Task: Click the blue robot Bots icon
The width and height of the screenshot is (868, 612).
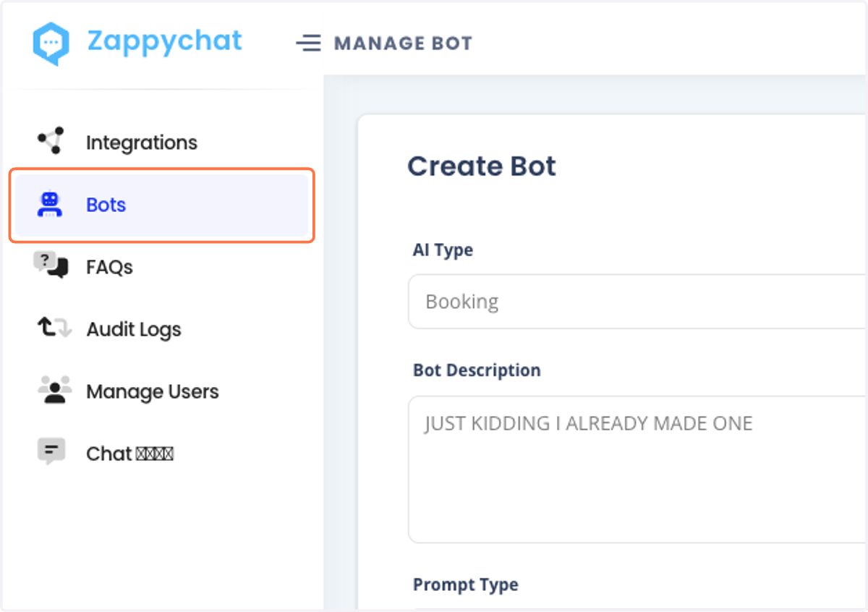Action: coord(50,205)
